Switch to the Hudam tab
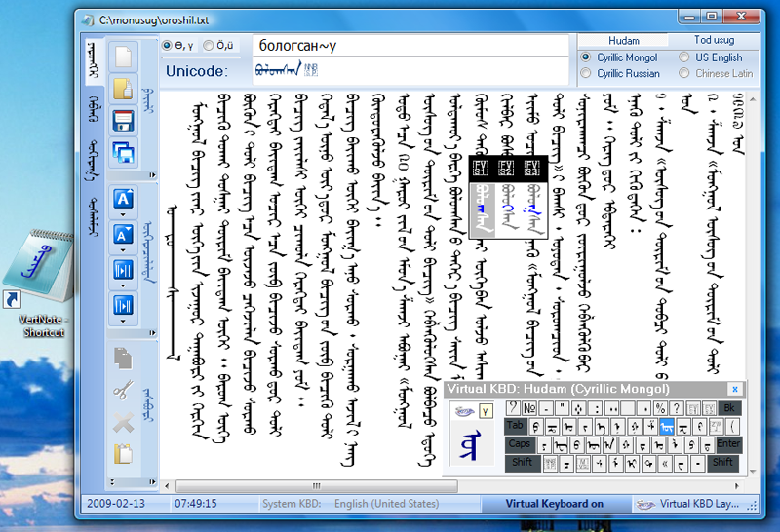Viewport: 780px width, 532px height. (624, 40)
